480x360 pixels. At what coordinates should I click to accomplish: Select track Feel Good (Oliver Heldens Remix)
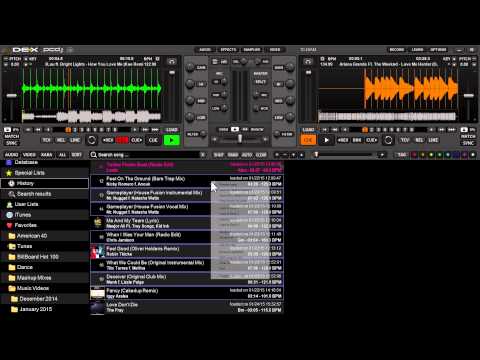tap(187, 251)
